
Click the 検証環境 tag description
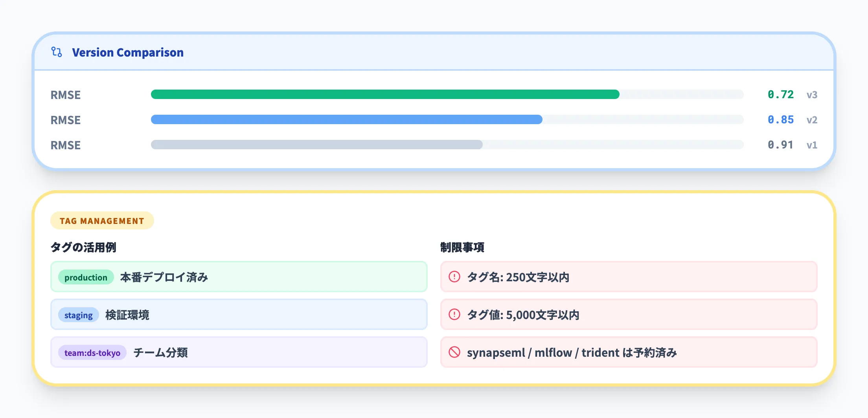127,315
